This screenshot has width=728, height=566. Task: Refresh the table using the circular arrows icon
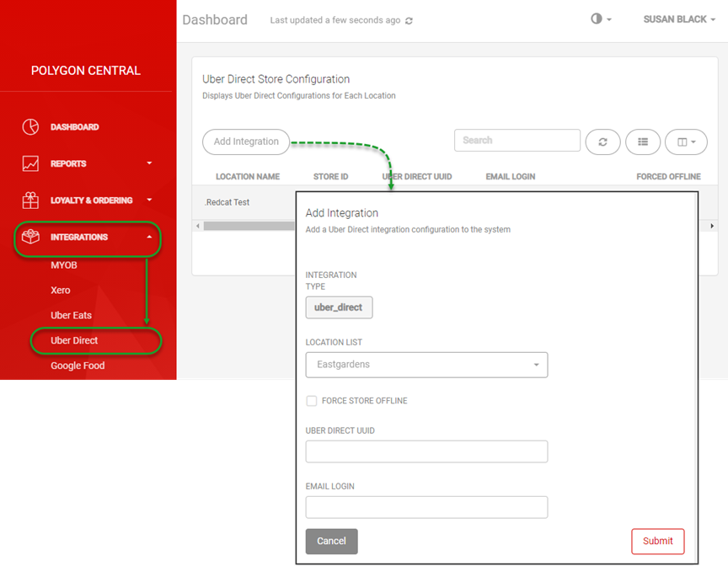(x=602, y=141)
